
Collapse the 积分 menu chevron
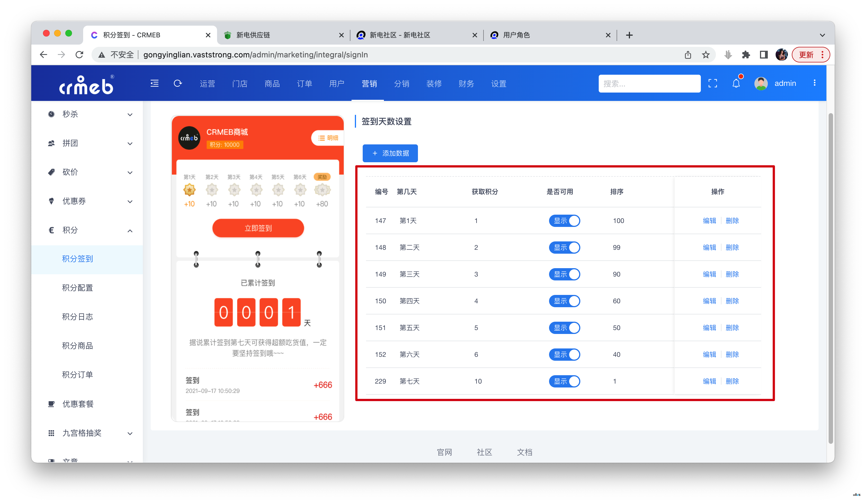(129, 231)
